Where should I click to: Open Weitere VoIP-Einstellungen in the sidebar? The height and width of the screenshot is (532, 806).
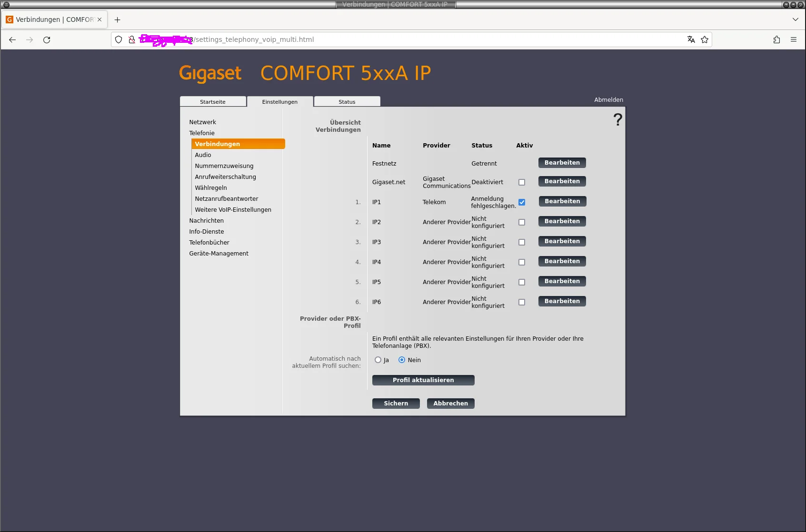pos(233,210)
